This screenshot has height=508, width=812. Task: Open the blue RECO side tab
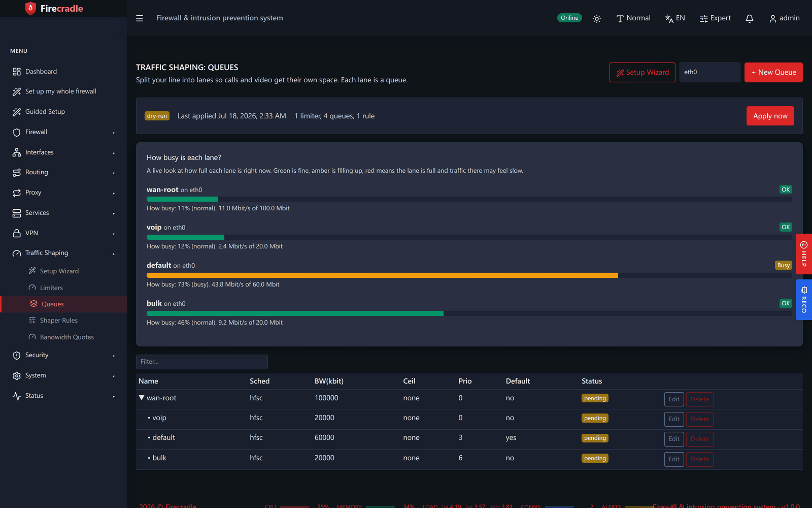pos(804,300)
